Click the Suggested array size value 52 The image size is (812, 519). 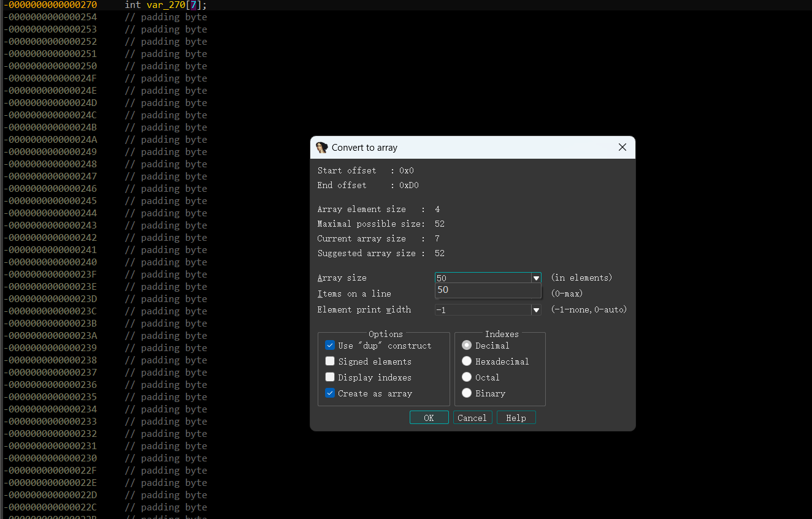[440, 254]
